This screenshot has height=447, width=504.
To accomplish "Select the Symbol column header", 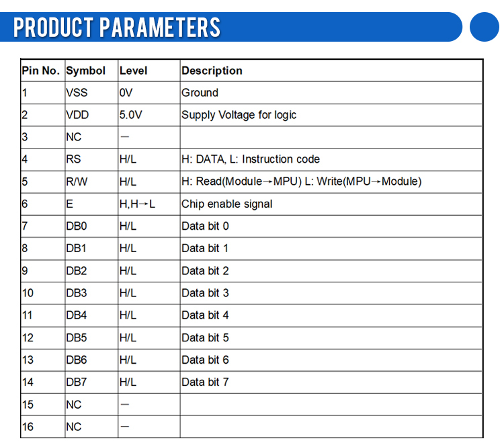I will (86, 71).
